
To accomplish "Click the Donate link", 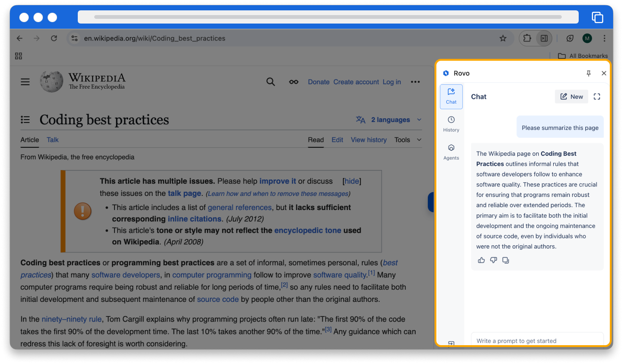I will click(x=319, y=82).
